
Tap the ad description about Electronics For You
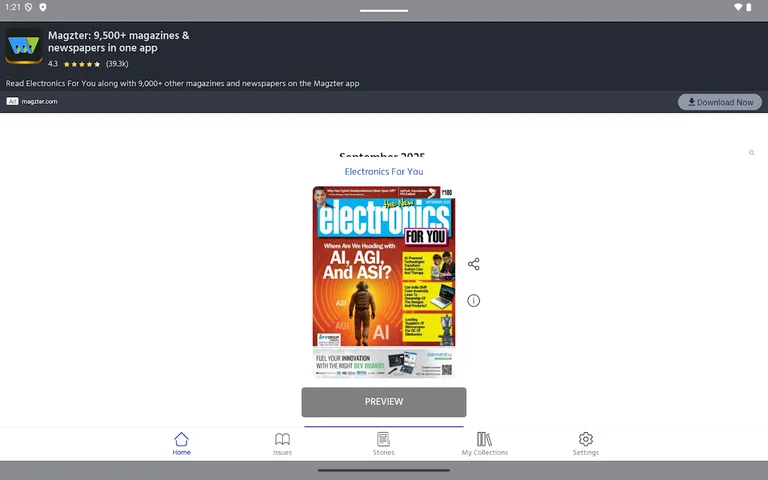pos(182,83)
